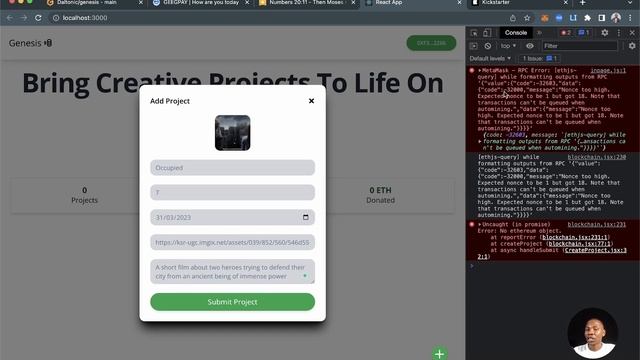
Task: Click the clear console icon
Action: [x=487, y=46]
